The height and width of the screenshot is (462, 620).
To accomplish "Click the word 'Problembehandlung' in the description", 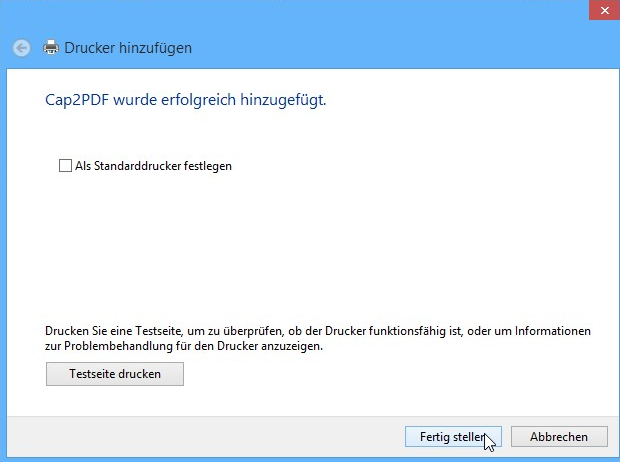I will click(x=111, y=347).
